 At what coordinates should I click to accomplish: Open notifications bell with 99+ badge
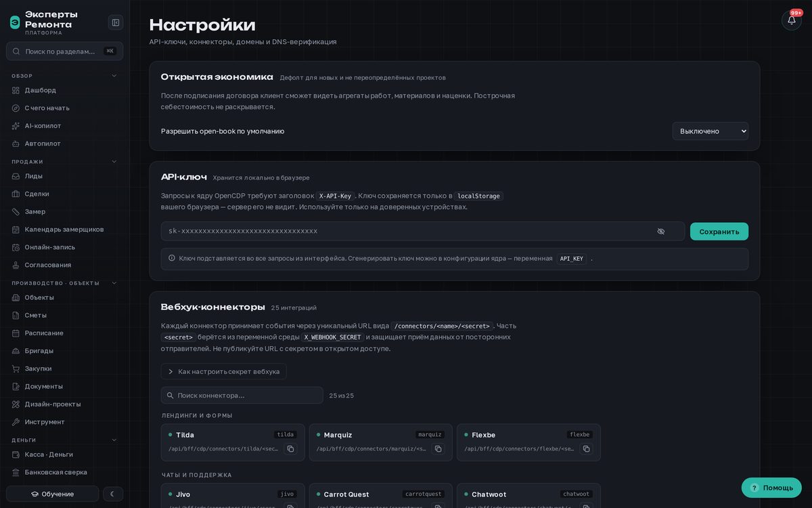pos(792,20)
